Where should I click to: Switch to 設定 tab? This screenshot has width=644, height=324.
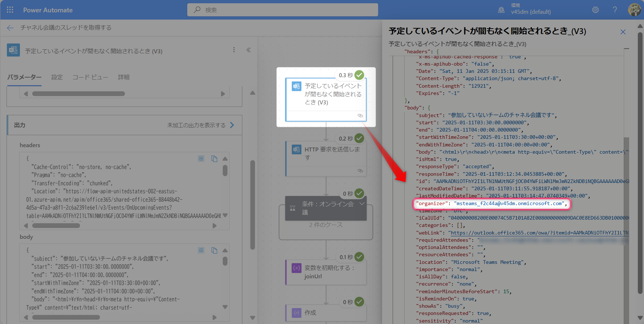57,77
